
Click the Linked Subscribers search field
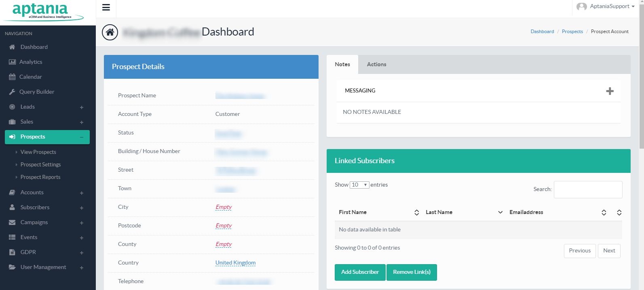point(588,189)
